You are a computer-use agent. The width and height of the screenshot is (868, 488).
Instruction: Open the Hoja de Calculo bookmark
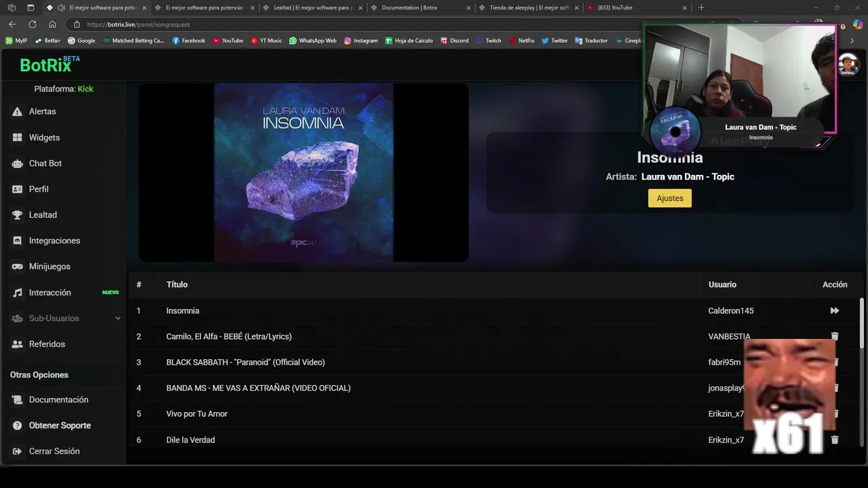point(409,41)
